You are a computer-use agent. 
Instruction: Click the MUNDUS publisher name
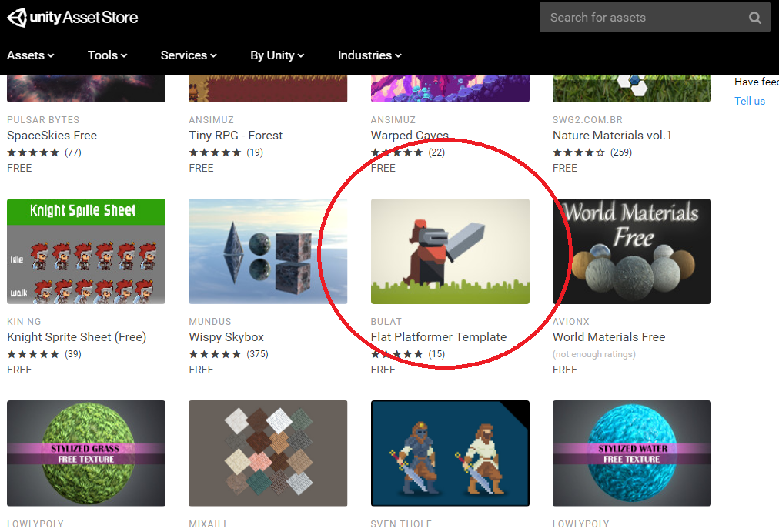click(209, 321)
